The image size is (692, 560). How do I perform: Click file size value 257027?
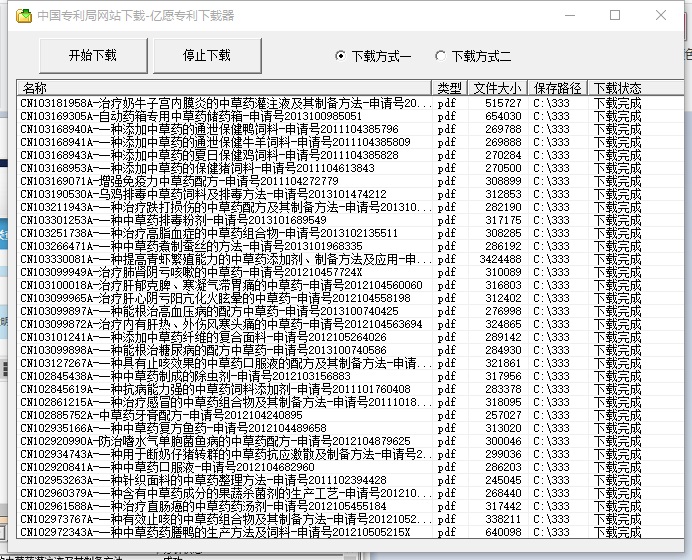[x=504, y=415]
